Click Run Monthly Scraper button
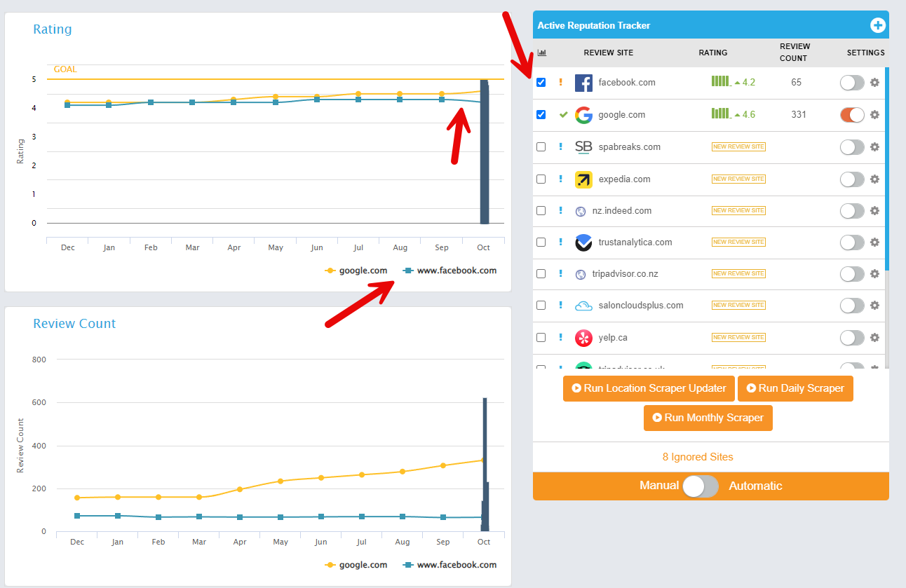 (708, 418)
